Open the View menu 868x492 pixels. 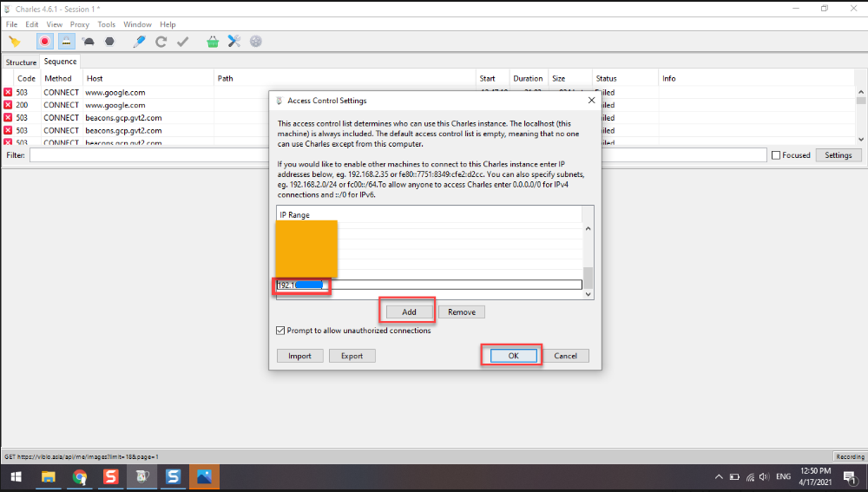click(54, 24)
